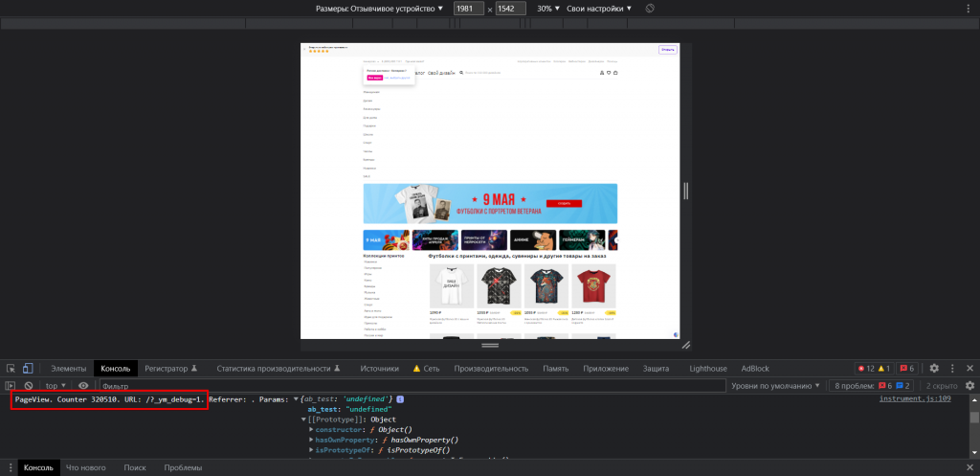Collapse the {ab_test: 'undefined'} object
980x476 pixels.
[x=297, y=399]
